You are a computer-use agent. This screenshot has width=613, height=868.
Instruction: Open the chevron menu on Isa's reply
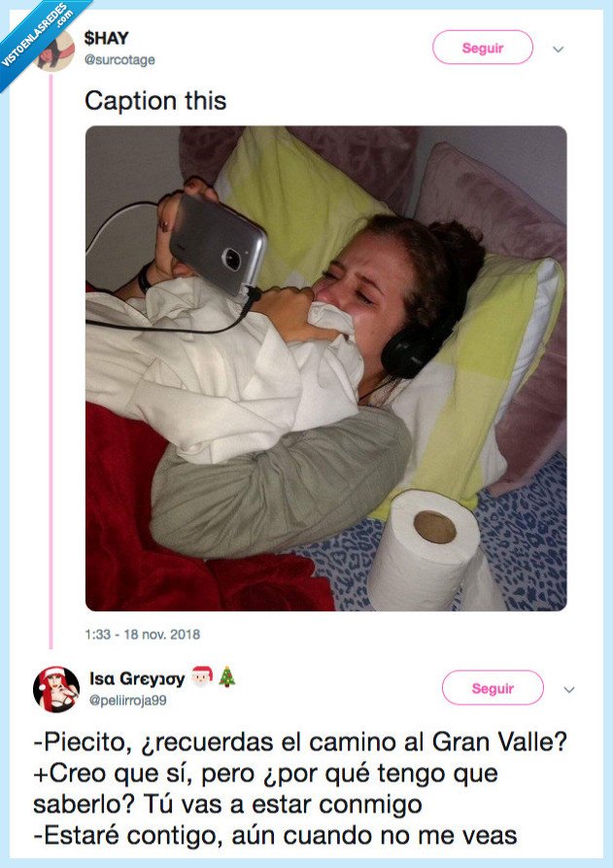click(569, 689)
